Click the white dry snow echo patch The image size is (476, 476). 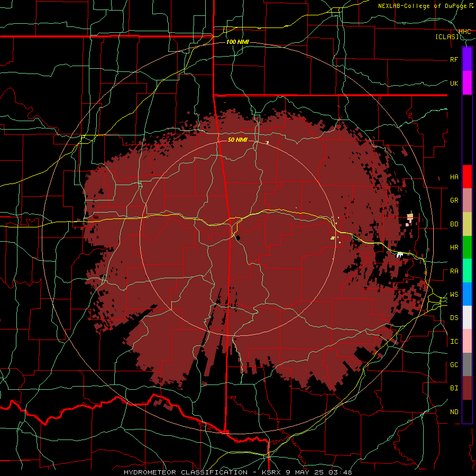pyautogui.click(x=399, y=254)
